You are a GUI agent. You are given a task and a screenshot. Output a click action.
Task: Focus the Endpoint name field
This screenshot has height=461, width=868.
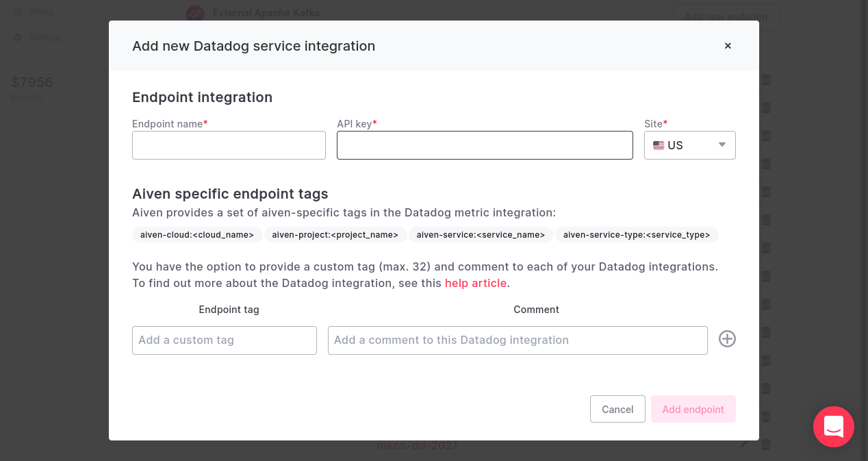point(229,145)
